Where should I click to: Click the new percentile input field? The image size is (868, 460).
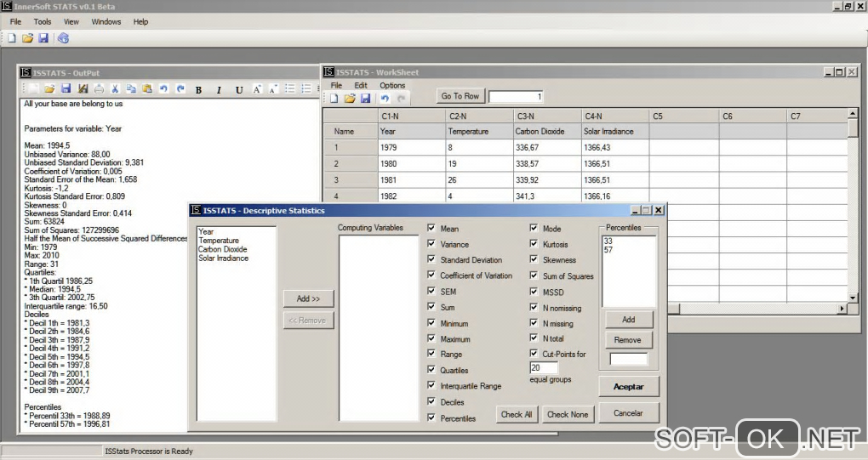tap(628, 360)
